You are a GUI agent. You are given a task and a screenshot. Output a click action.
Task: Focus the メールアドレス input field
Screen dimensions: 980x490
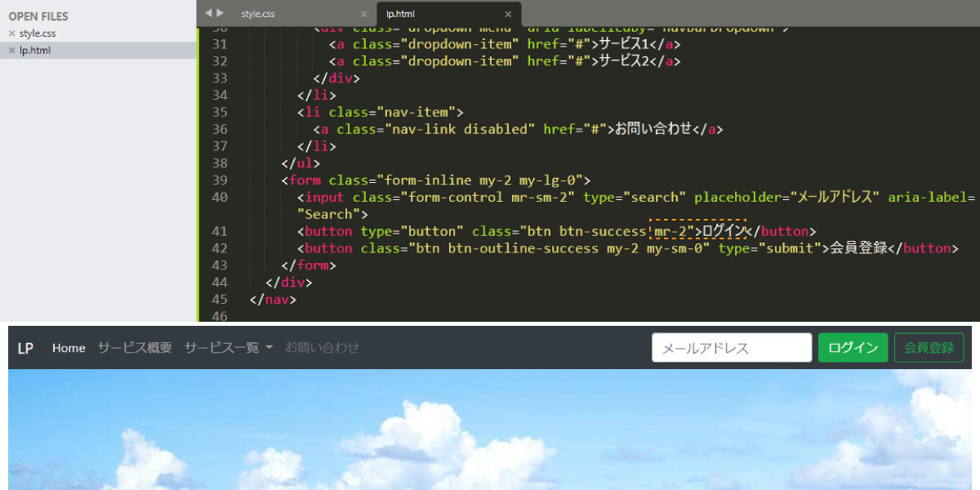(732, 348)
